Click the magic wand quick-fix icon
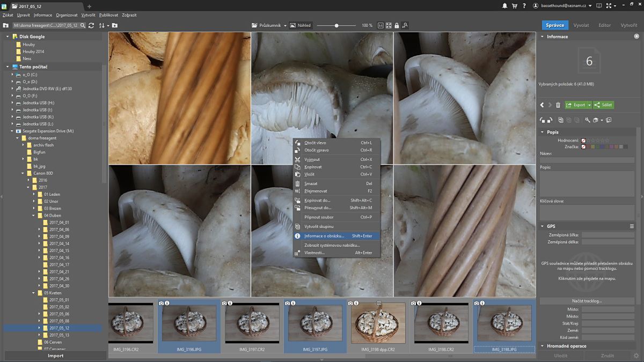The height and width of the screenshot is (362, 644). click(x=588, y=120)
